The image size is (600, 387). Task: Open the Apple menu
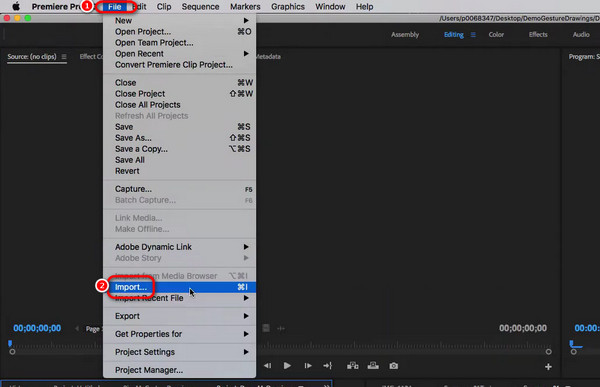(16, 7)
